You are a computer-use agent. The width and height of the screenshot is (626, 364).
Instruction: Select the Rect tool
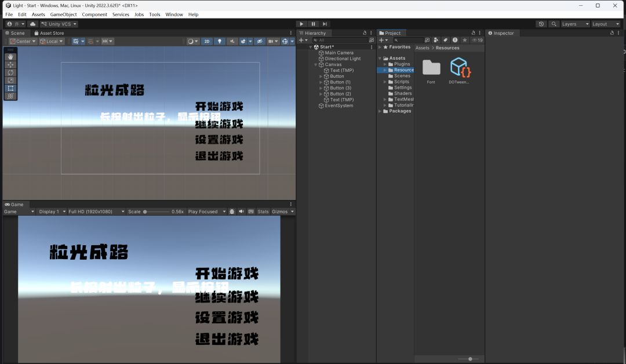[x=10, y=88]
